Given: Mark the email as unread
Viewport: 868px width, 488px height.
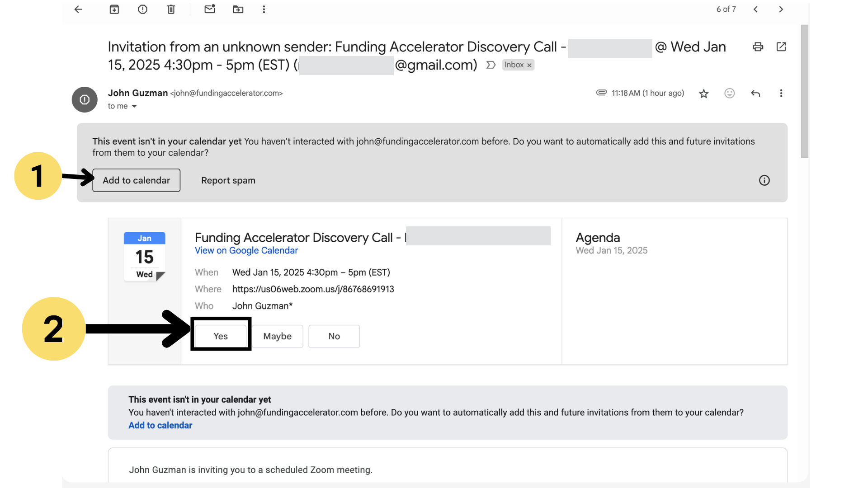Looking at the screenshot, I should coord(209,9).
